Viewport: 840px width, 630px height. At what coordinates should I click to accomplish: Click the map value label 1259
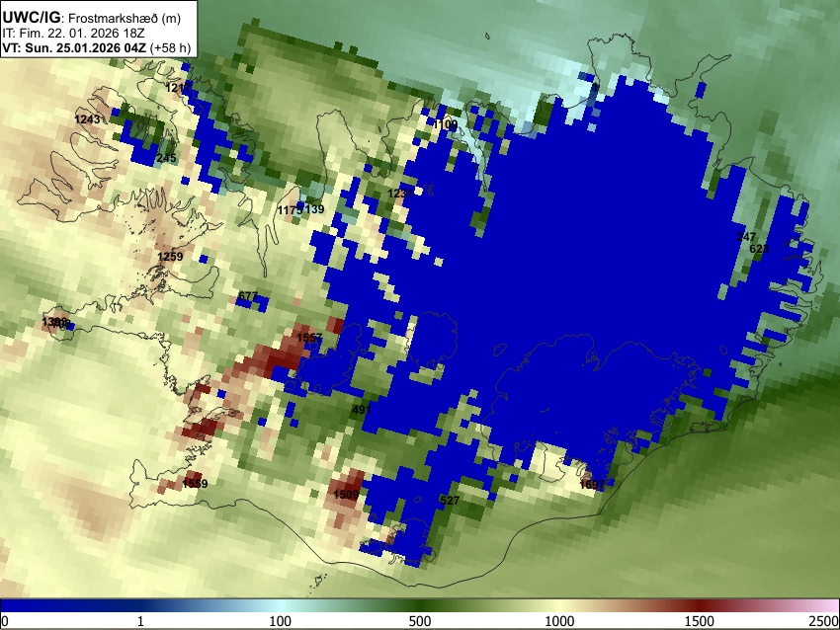click(170, 257)
